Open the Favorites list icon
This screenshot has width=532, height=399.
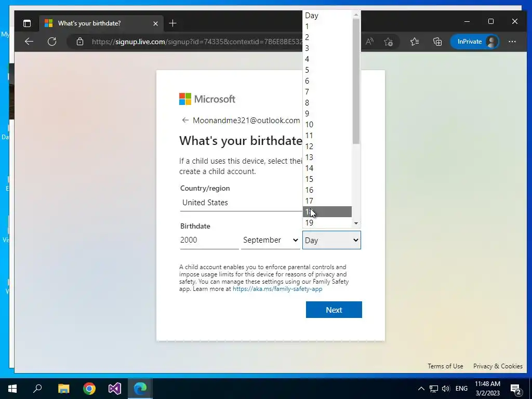pos(414,42)
